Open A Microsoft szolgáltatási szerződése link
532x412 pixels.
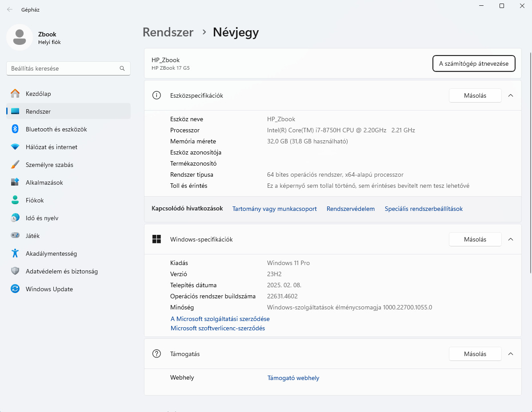pyautogui.click(x=220, y=319)
